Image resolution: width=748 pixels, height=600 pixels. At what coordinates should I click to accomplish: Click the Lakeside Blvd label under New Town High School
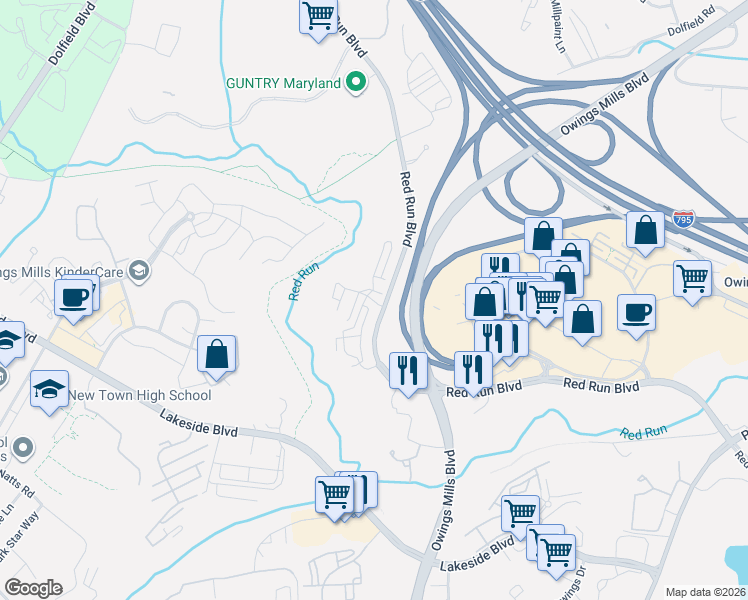(x=198, y=423)
